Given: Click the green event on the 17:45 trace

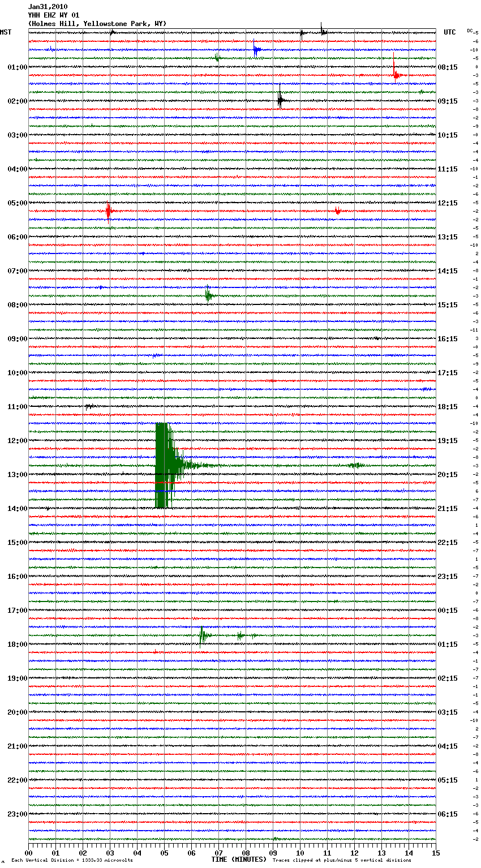Looking at the screenshot, I should point(203,635).
